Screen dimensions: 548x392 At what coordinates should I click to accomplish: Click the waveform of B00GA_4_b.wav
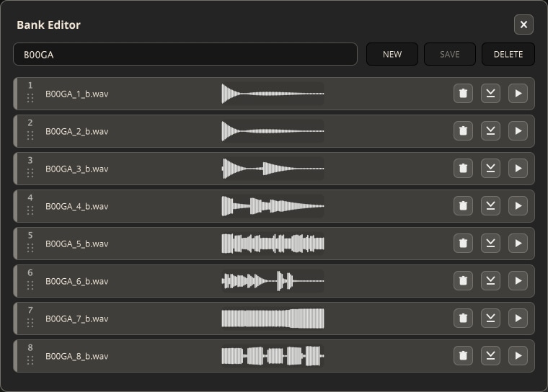pos(273,206)
